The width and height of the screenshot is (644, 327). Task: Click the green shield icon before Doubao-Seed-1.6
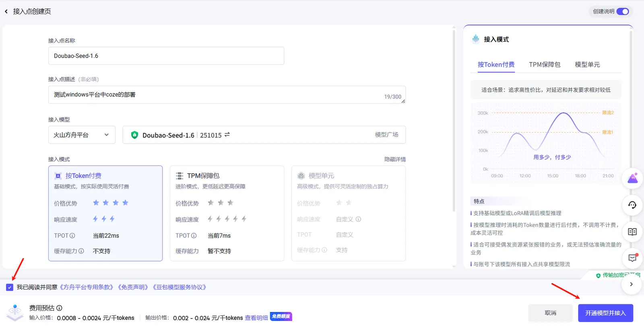click(x=134, y=135)
